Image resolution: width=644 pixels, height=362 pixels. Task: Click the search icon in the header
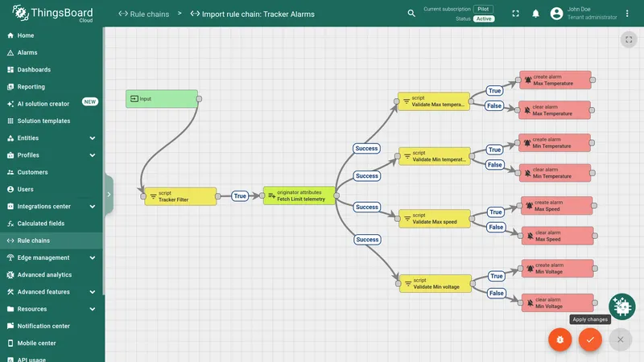coord(411,14)
